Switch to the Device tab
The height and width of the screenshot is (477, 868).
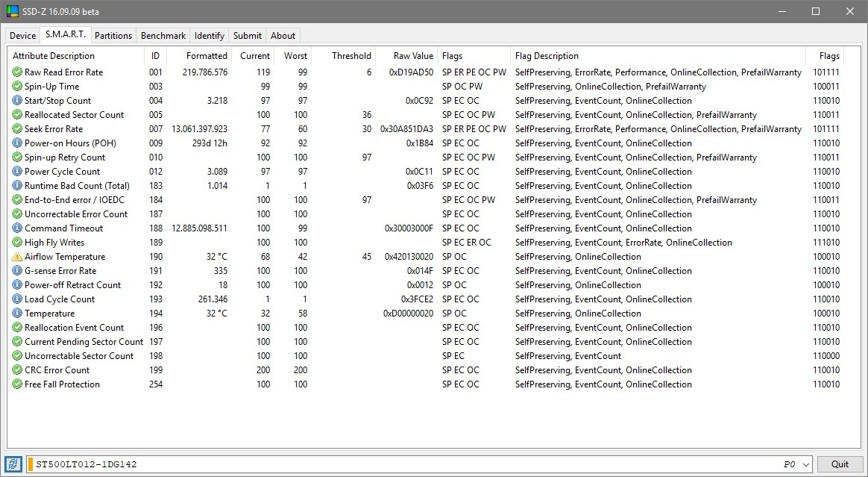tap(22, 35)
